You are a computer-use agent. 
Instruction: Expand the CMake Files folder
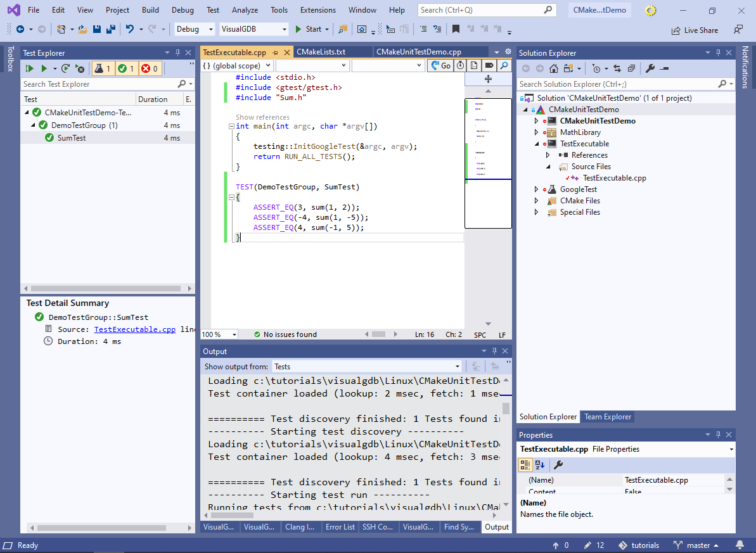click(x=536, y=201)
